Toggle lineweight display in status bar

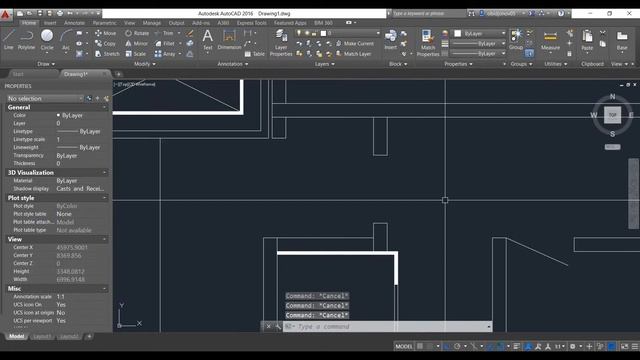pyautogui.click(x=517, y=346)
